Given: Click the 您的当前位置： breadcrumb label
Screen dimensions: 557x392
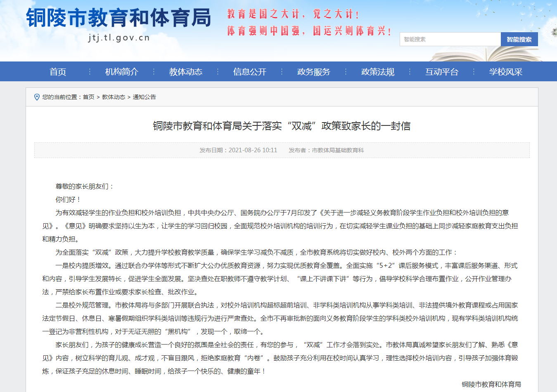Looking at the screenshot, I should (x=62, y=97).
